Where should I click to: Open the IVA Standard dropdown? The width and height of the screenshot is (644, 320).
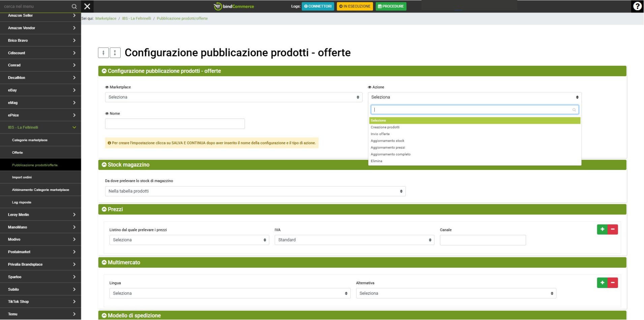coord(354,240)
